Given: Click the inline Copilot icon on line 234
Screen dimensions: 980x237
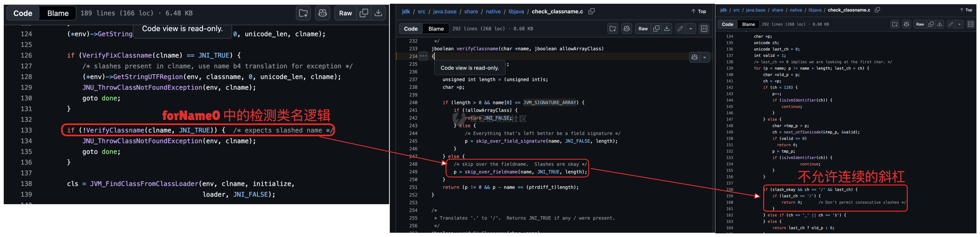Looking at the screenshot, I should click(695, 57).
